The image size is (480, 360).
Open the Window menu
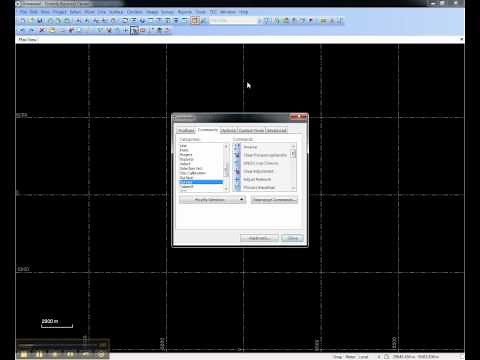tap(228, 12)
